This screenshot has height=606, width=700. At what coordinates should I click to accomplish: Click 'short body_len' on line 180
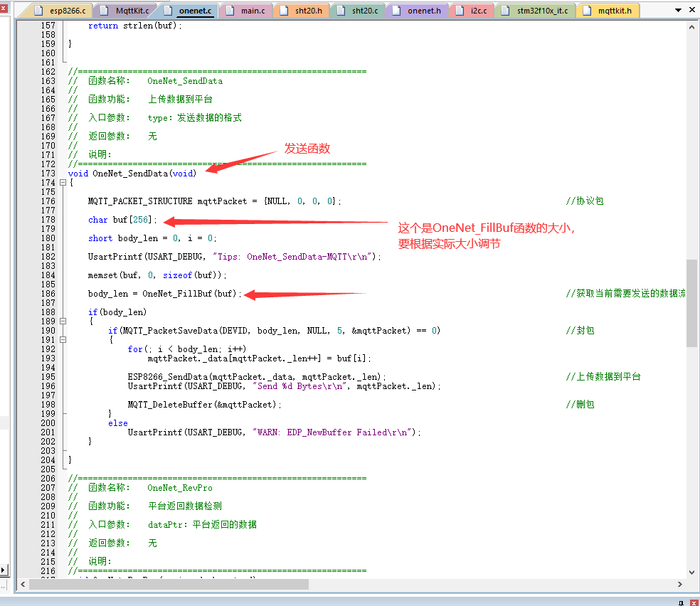tap(123, 238)
